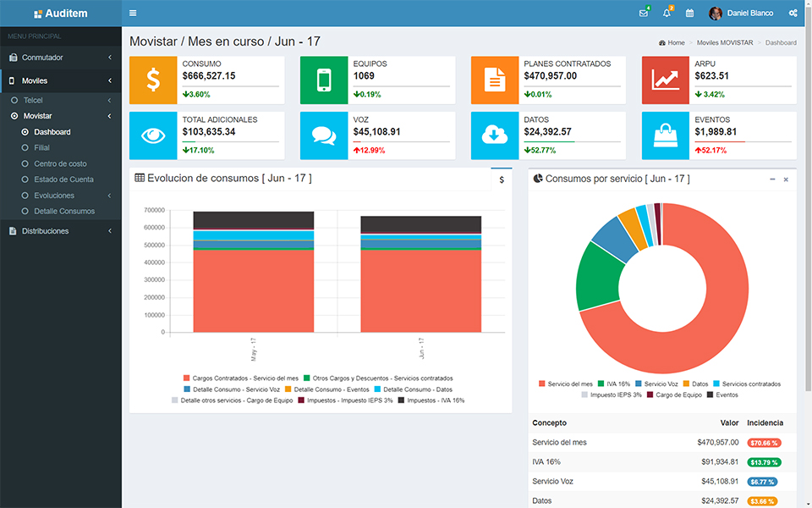Toggle the Impuestos - Impuesto IEPS 3% legend

(345, 400)
